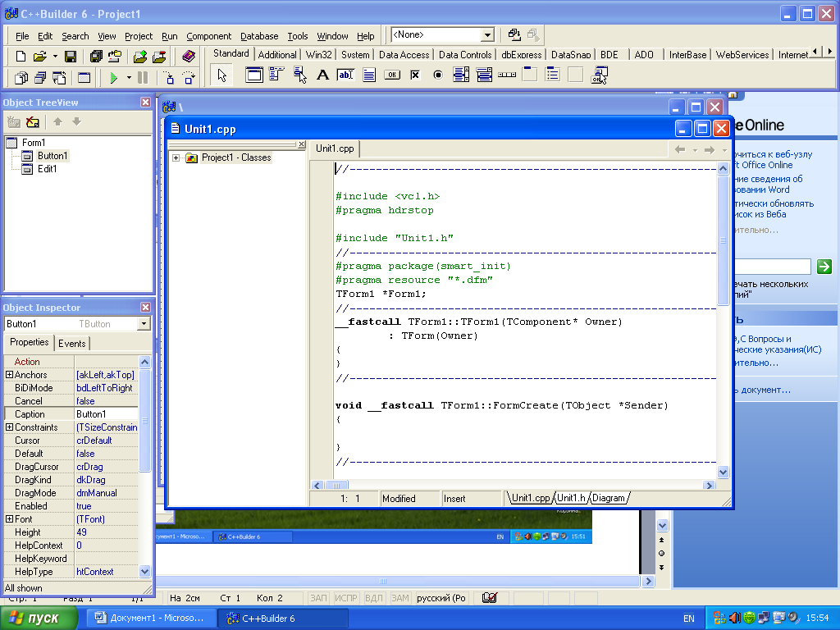Click the New Form toolbar icon

pos(84,78)
